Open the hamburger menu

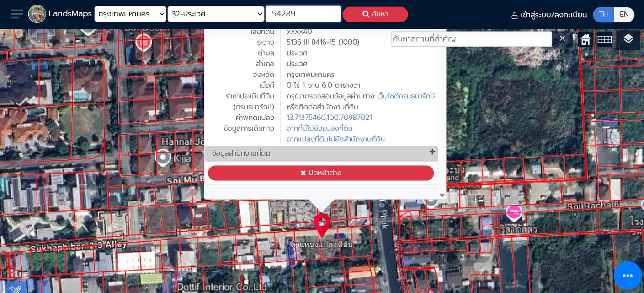pos(17,14)
